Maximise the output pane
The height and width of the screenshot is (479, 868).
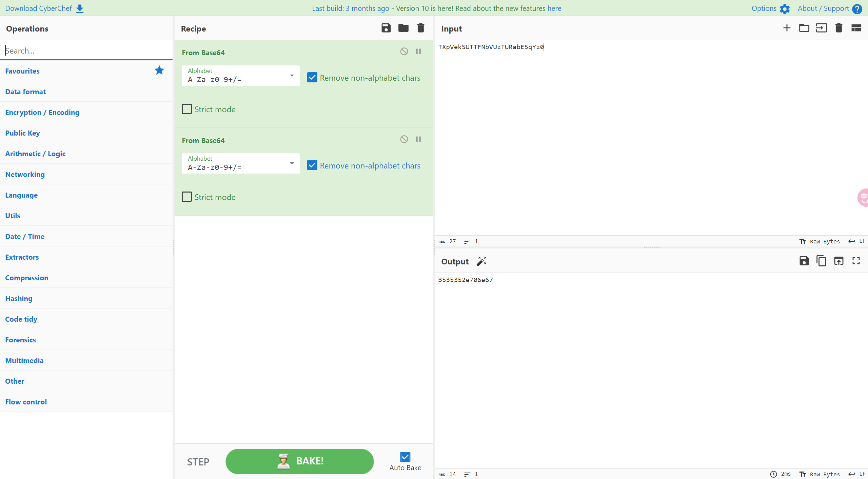point(856,261)
